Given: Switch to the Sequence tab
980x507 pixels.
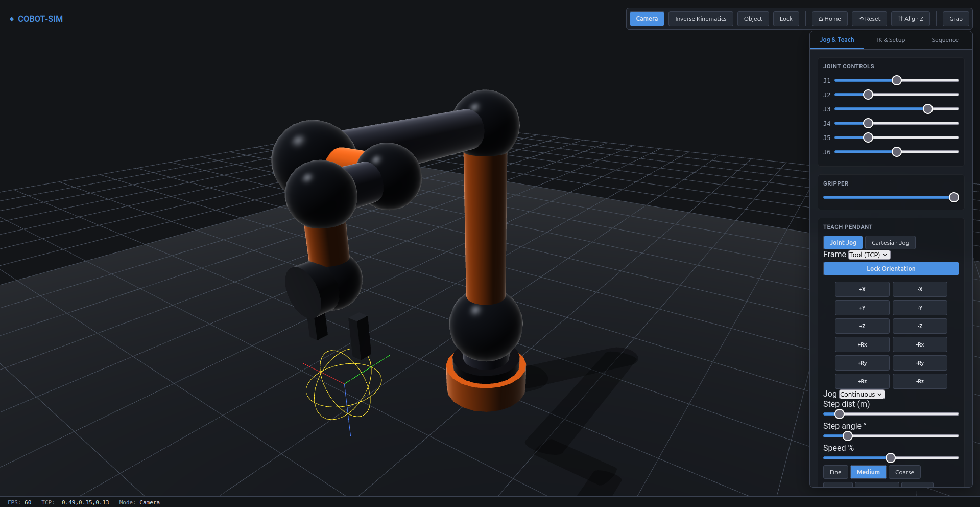Looking at the screenshot, I should click(945, 40).
